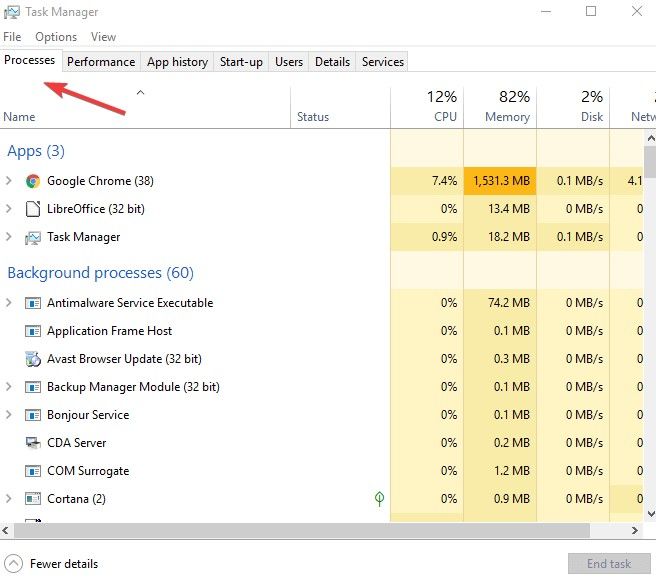Expand the Cortana (2) row
656x581 pixels.
click(8, 499)
